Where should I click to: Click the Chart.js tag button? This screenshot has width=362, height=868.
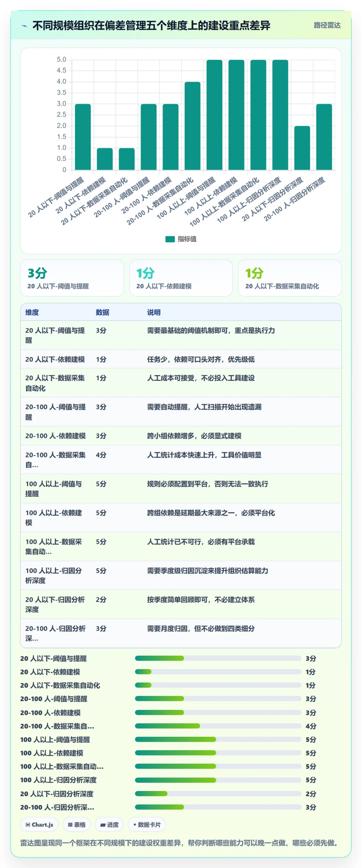coord(39,825)
